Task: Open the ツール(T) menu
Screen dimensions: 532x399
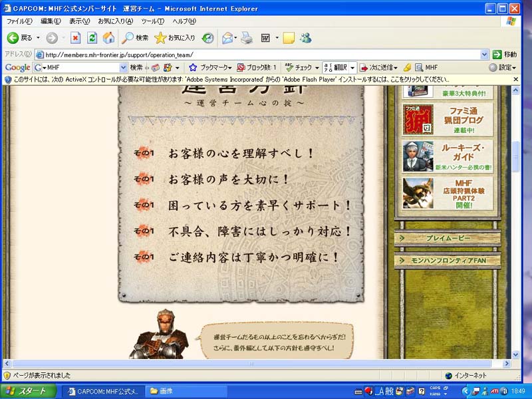Action: coord(152,21)
